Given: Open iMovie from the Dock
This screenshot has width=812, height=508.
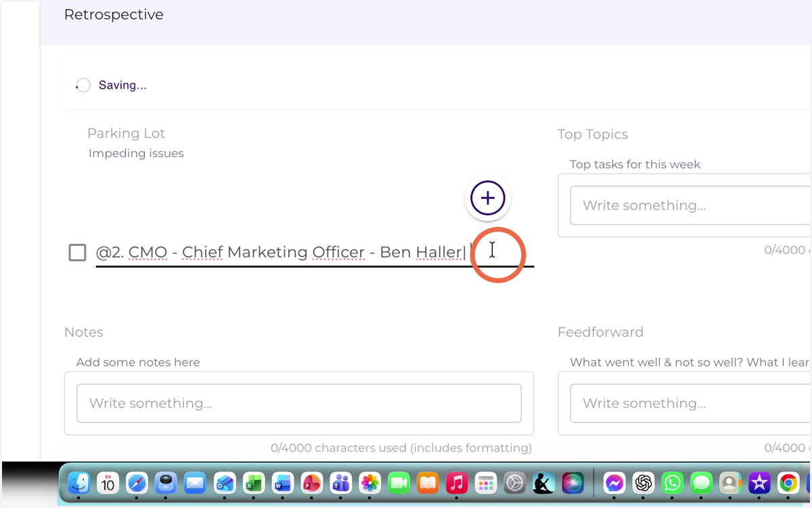Looking at the screenshot, I should coord(759,482).
